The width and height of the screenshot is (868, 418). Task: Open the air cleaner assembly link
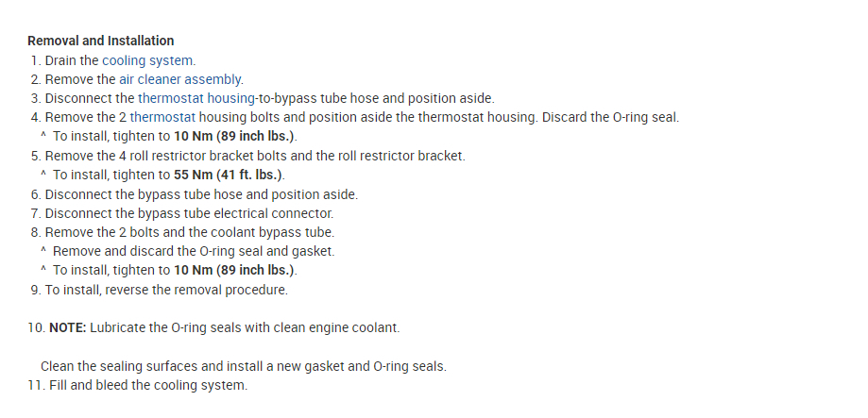click(181, 79)
